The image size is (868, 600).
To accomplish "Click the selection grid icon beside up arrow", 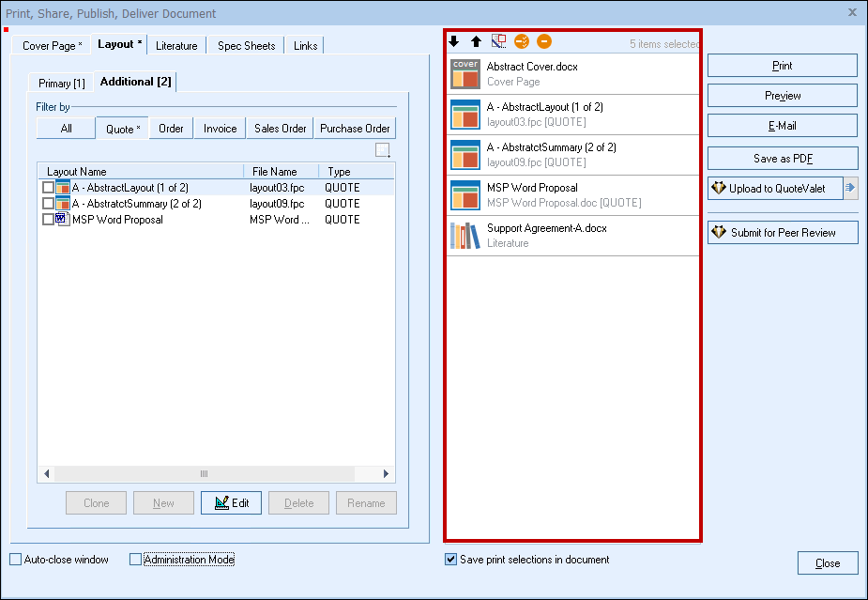I will point(499,42).
